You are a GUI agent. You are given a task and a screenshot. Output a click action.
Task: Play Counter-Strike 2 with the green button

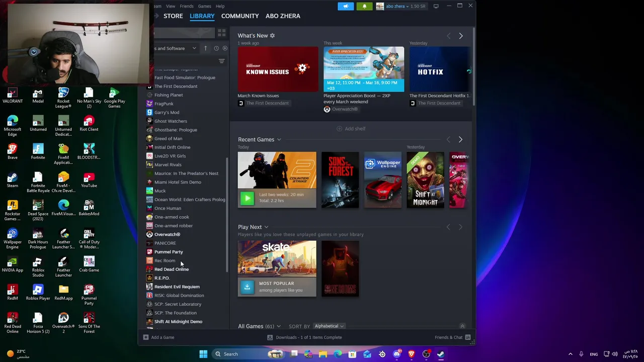click(247, 198)
